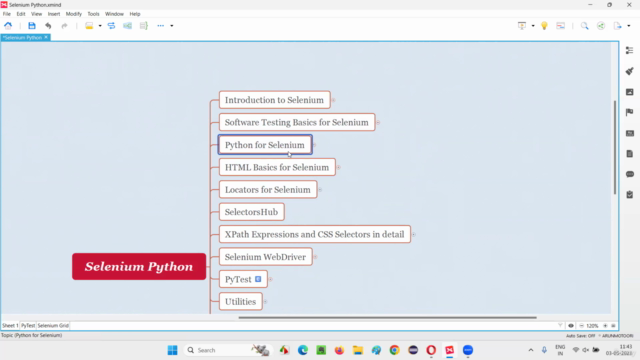Switch to the PyTest sheet tab
640x360 pixels.
tap(28, 326)
